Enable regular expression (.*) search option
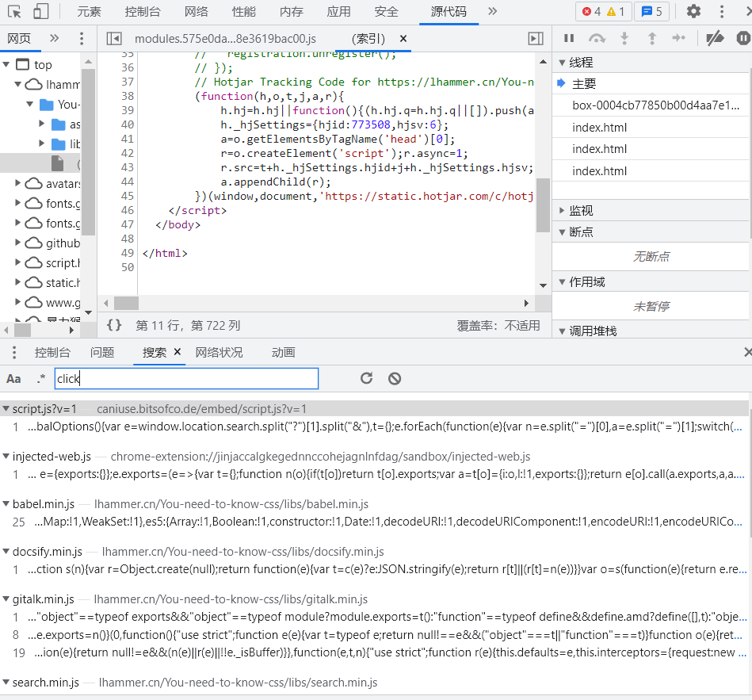Image resolution: width=752 pixels, height=700 pixels. click(40, 379)
